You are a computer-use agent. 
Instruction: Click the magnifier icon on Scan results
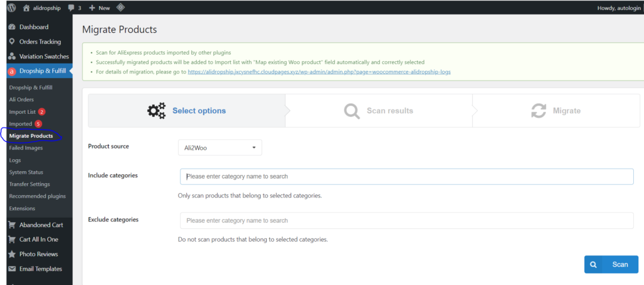pos(352,111)
